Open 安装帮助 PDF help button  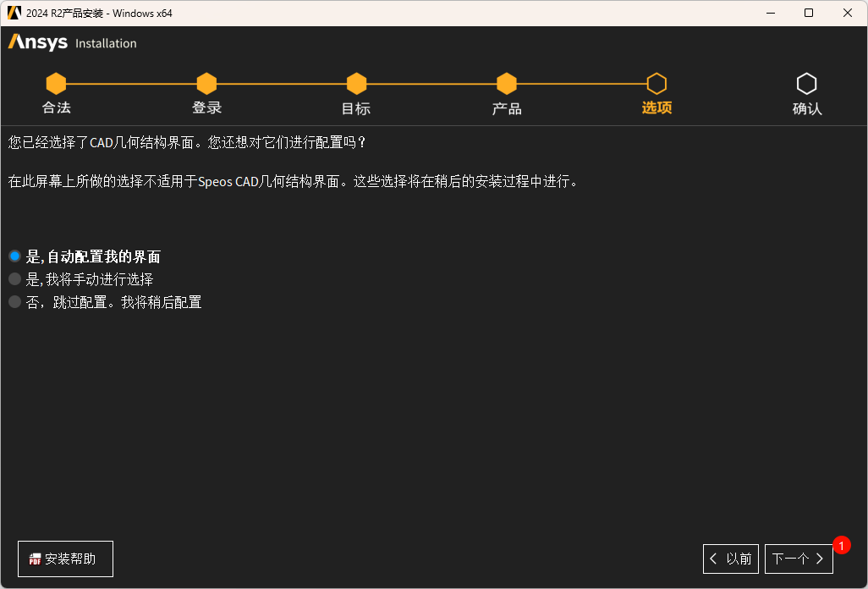[65, 559]
